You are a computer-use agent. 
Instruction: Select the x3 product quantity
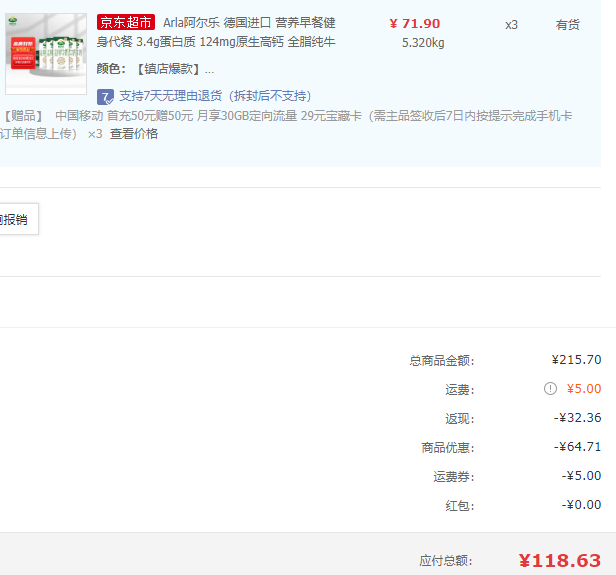point(511,25)
